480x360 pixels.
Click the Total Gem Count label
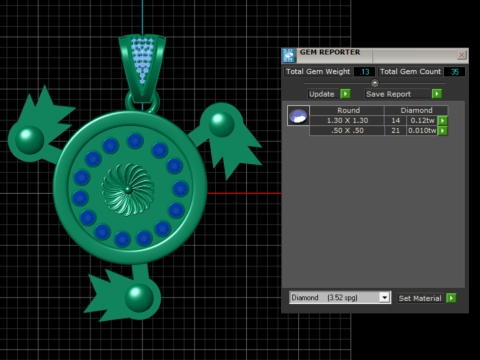tap(410, 72)
